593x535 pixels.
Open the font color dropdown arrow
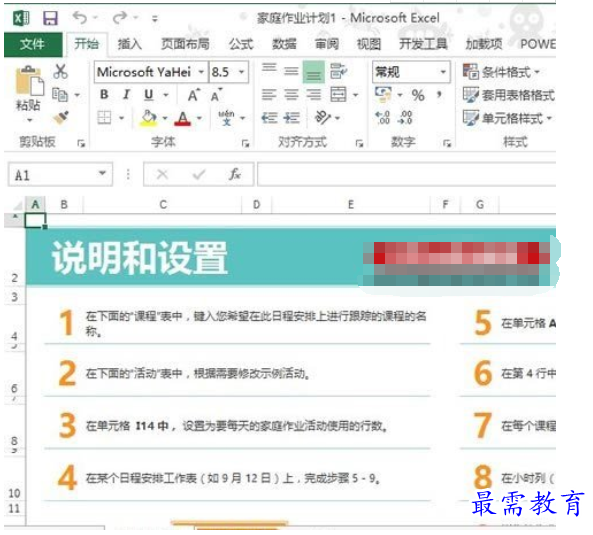coord(199,118)
